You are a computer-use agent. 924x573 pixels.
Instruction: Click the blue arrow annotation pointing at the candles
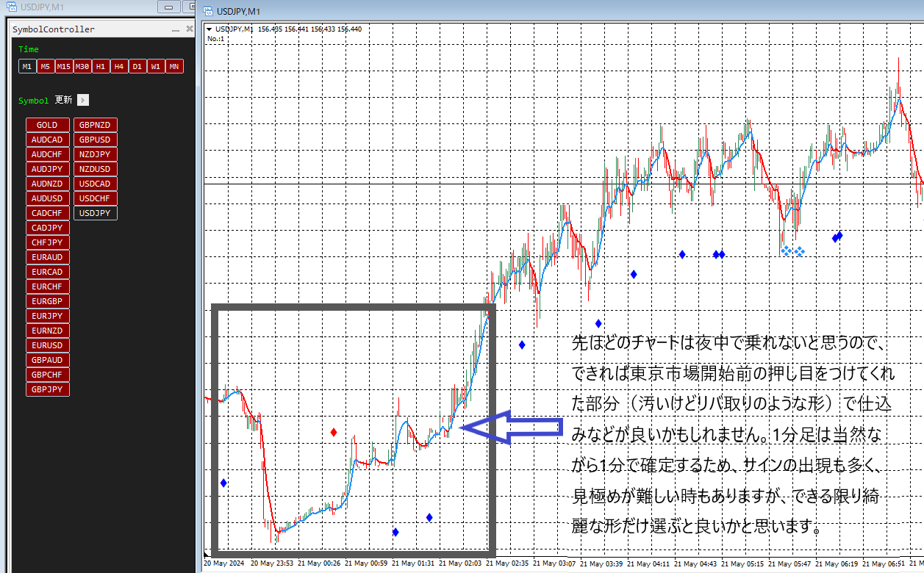pos(512,427)
